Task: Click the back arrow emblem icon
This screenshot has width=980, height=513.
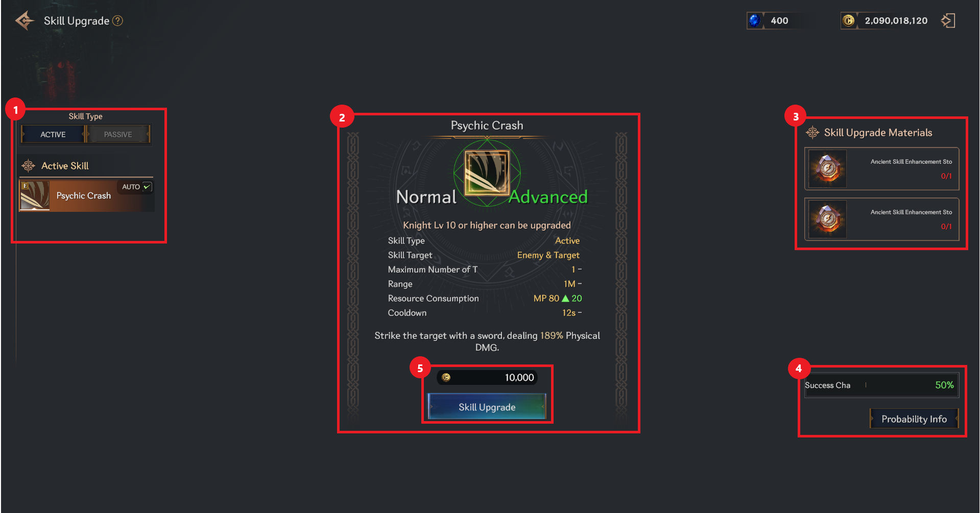Action: tap(25, 21)
